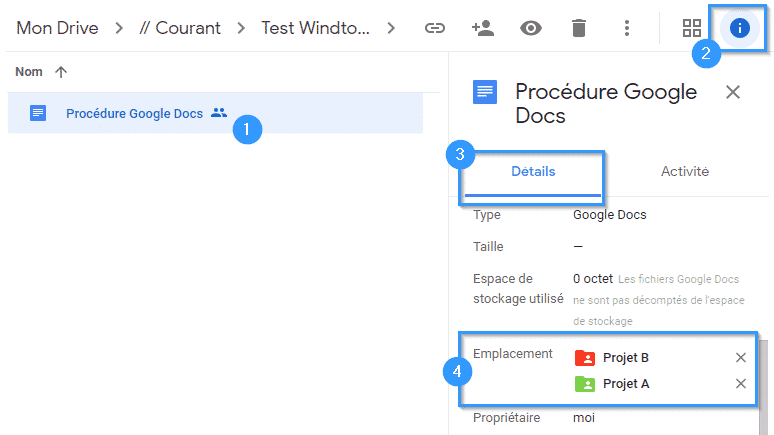Open Test Windto... breadcrumb folder
The image size is (774, 435).
[315, 28]
